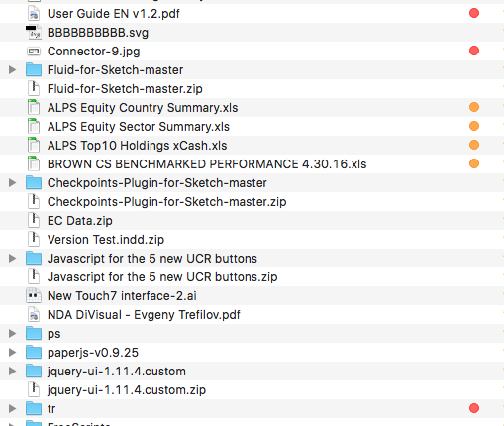
Task: Click the New Touch7 interface-2.ai file icon
Action: (x=34, y=296)
